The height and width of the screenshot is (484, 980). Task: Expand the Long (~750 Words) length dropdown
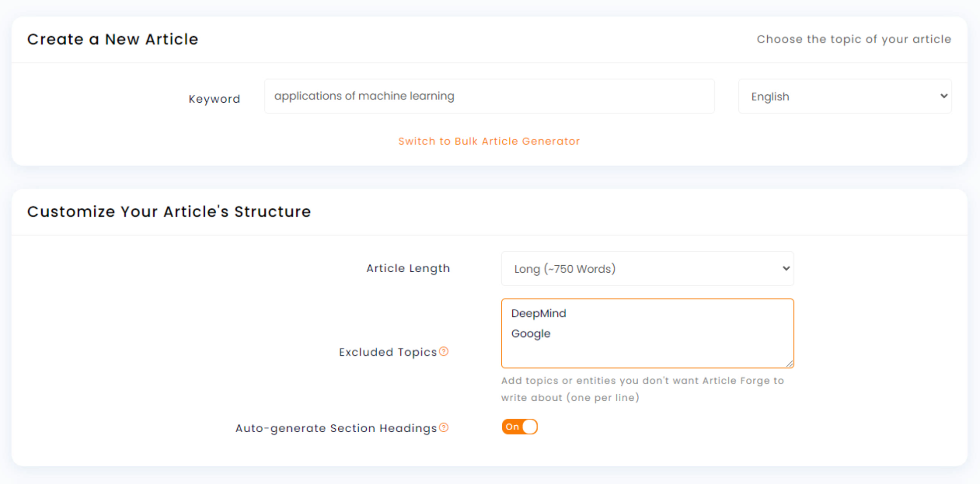pyautogui.click(x=647, y=268)
